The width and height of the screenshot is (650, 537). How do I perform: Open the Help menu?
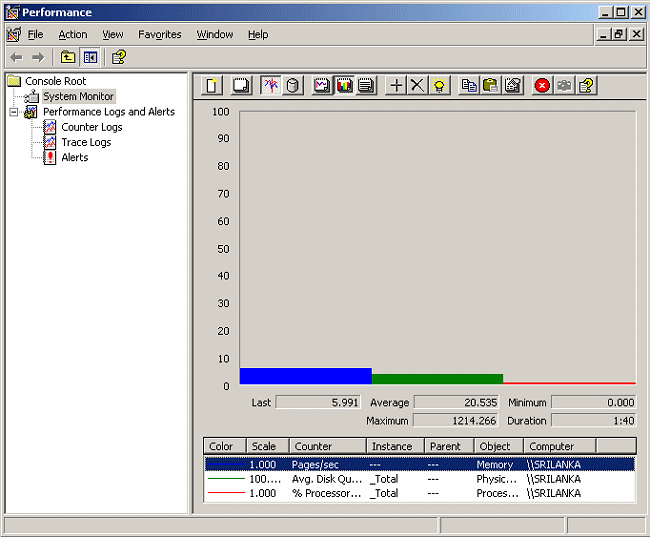coord(258,34)
